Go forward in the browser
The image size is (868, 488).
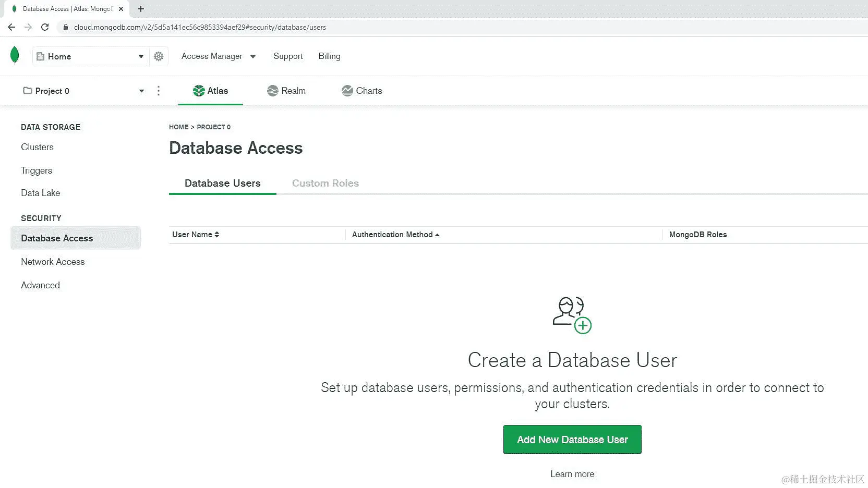pos(28,27)
